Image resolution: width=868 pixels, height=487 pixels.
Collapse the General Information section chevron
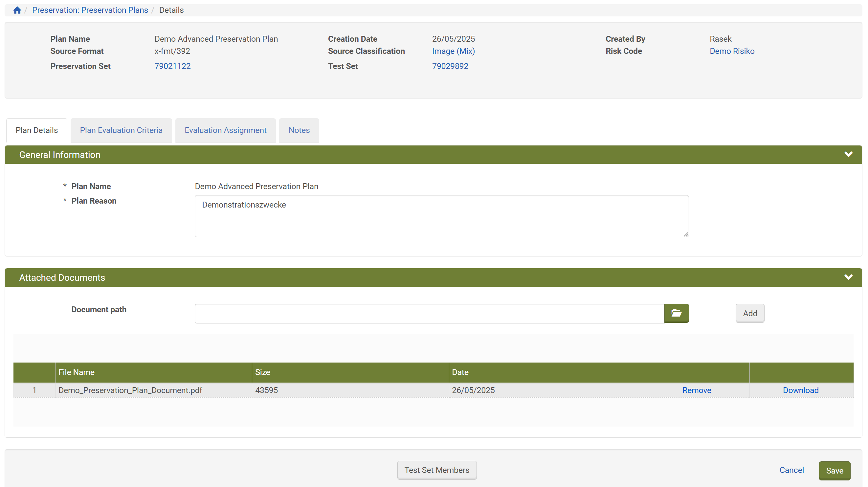848,154
